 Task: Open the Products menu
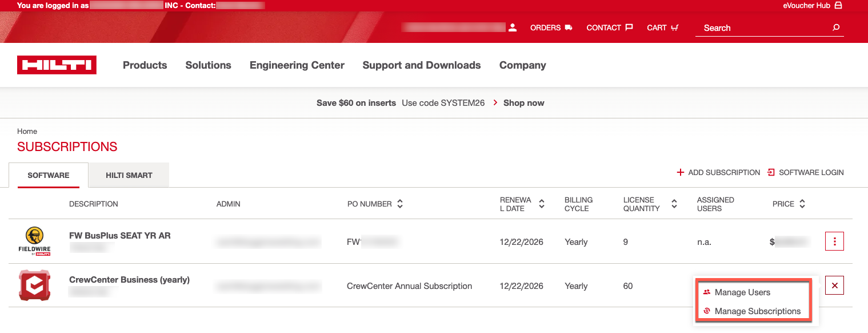coord(145,65)
